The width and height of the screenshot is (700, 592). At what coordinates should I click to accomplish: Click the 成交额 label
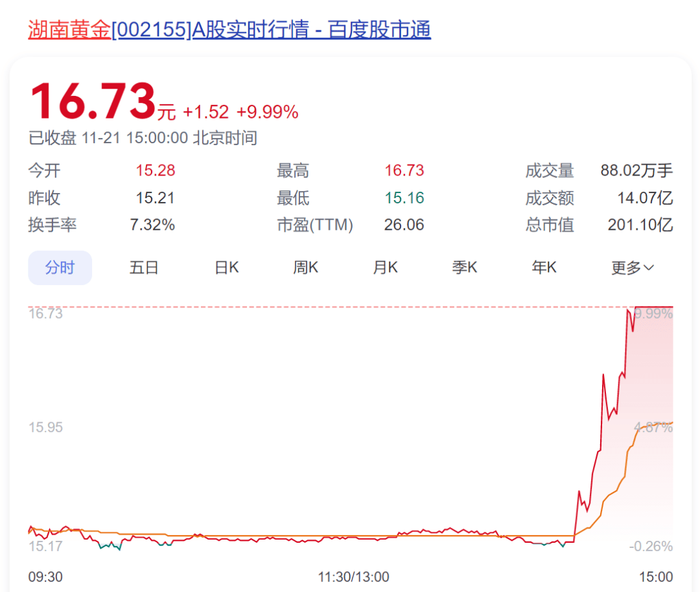coord(550,198)
